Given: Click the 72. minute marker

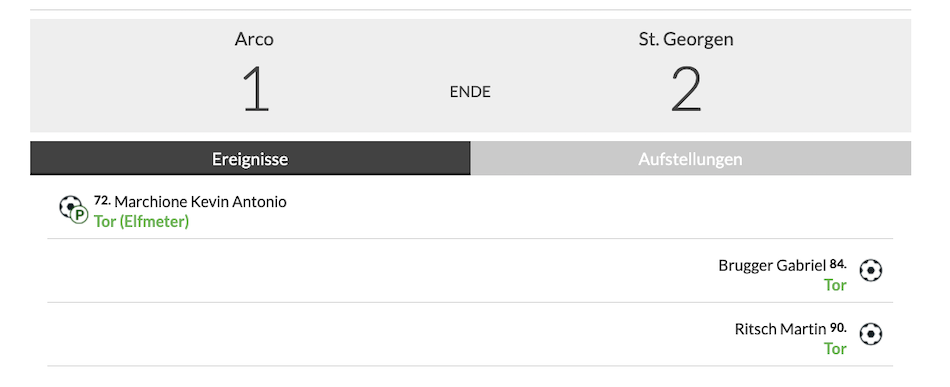Looking at the screenshot, I should click(102, 199).
